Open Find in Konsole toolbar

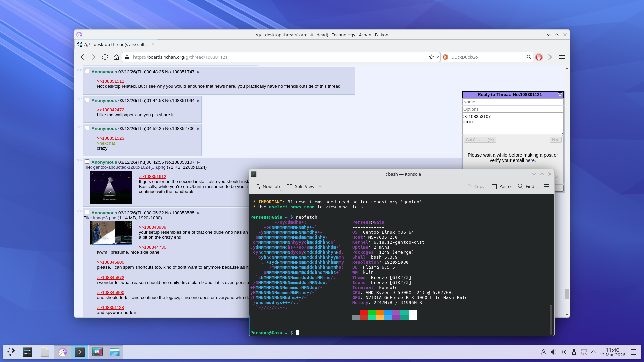tap(528, 186)
